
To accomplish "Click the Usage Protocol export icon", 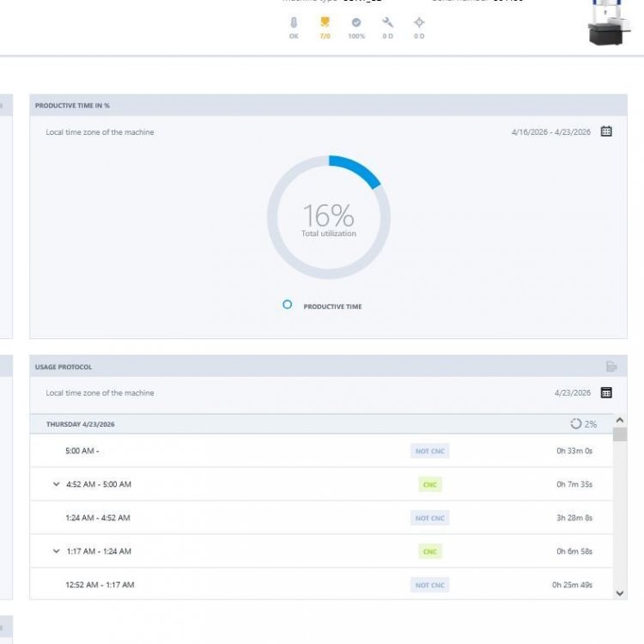I will [611, 367].
